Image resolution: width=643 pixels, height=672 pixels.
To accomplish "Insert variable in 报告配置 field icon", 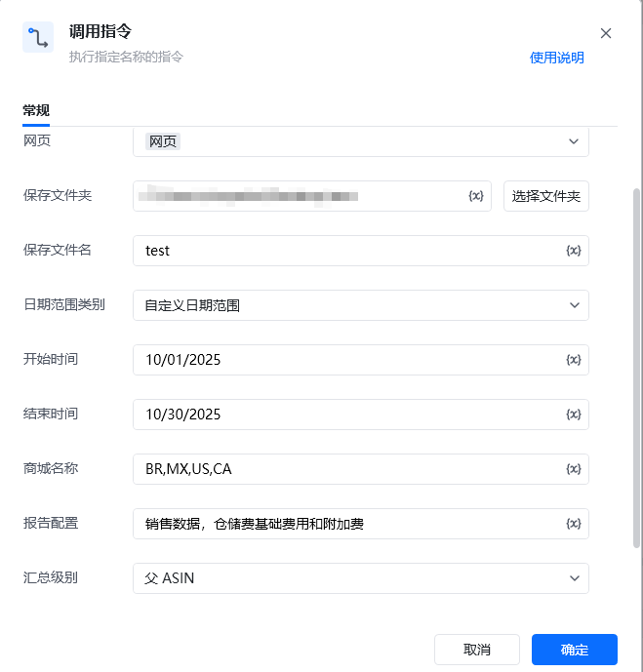I will [574, 524].
